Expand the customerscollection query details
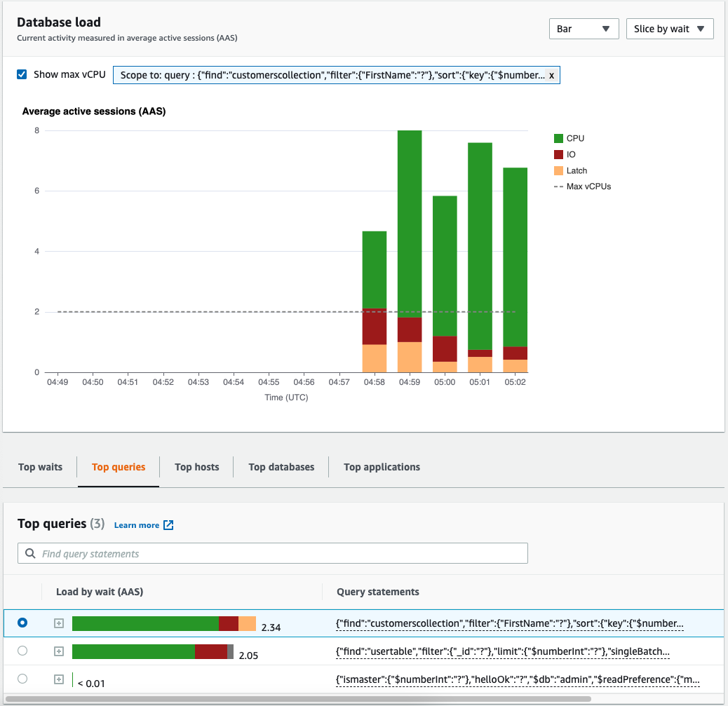 coord(59,623)
